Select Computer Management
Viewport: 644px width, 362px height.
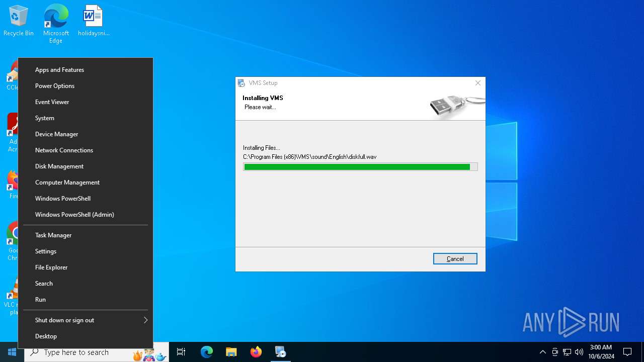86,183
